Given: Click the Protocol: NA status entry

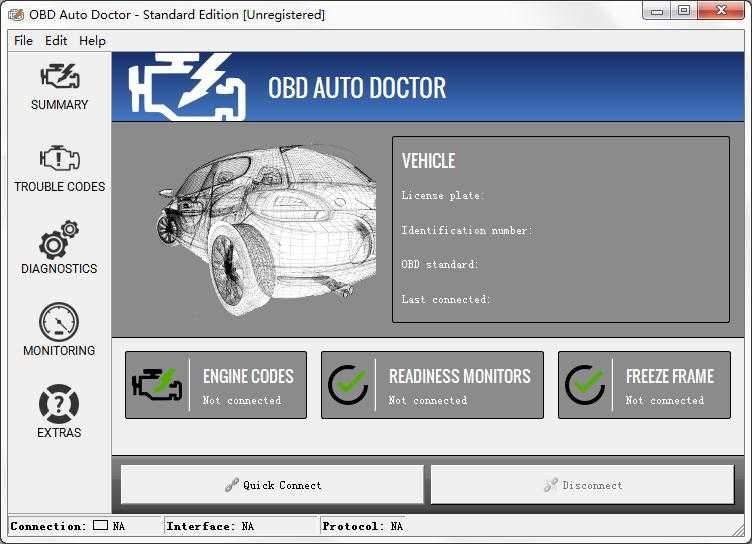Looking at the screenshot, I should coord(363,526).
